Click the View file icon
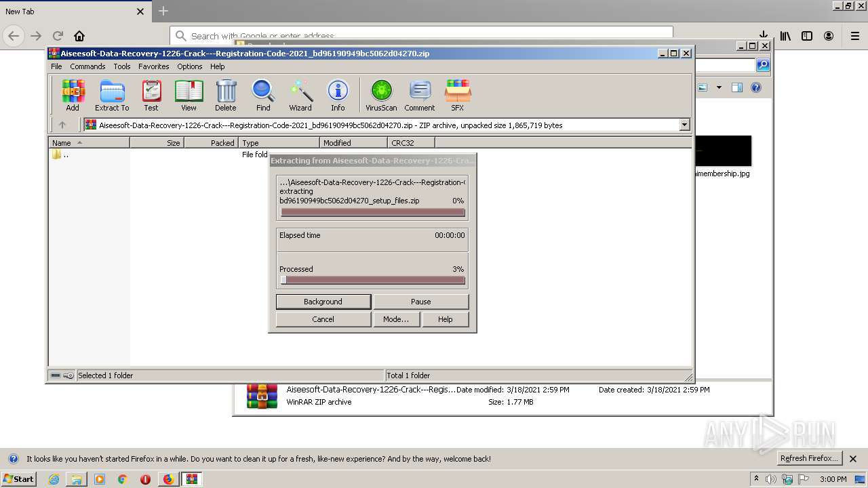The height and width of the screenshot is (488, 868). tap(189, 95)
